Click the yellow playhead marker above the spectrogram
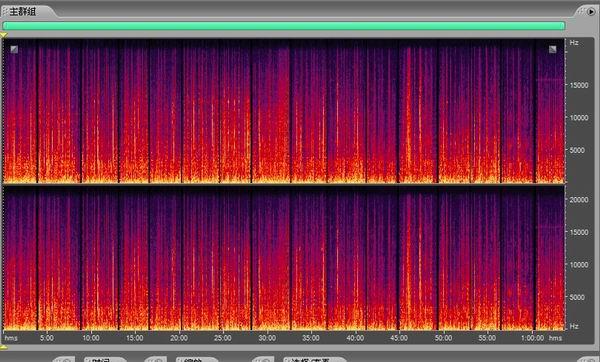Screen dimensions: 600x362 (3, 36)
